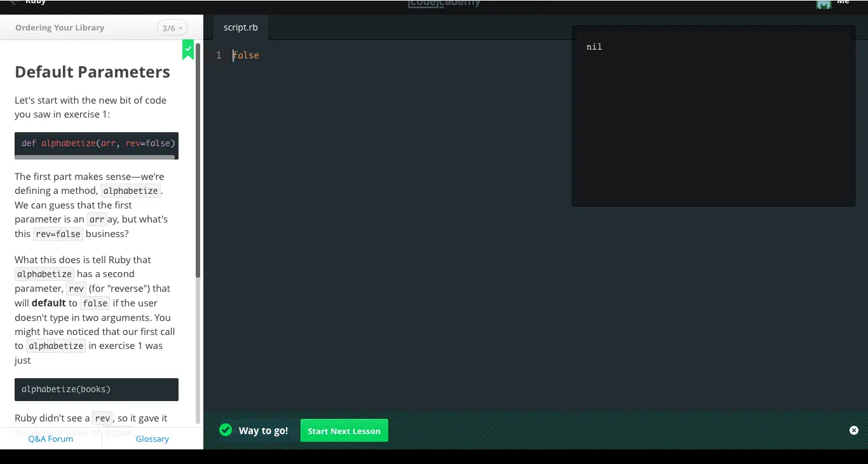Open the Q&A Forum link
This screenshot has width=868, height=464.
point(51,439)
